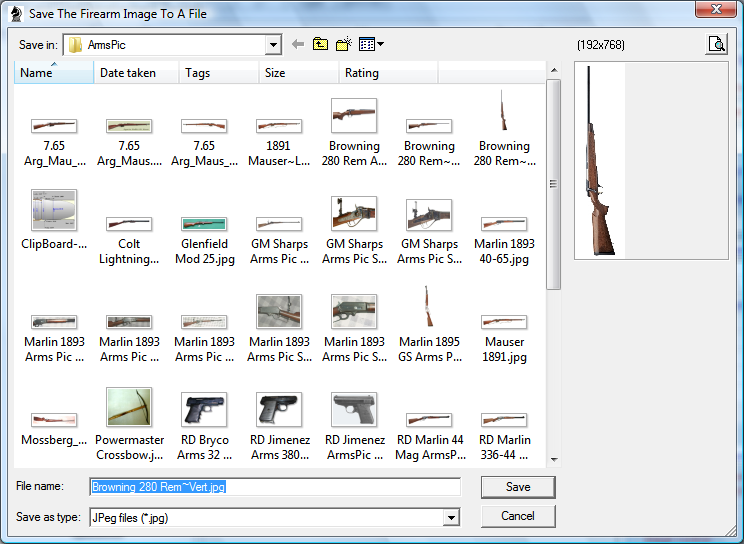Click the vertical scrollbar thumb
Image resolution: width=744 pixels, height=544 pixels.
[x=553, y=184]
